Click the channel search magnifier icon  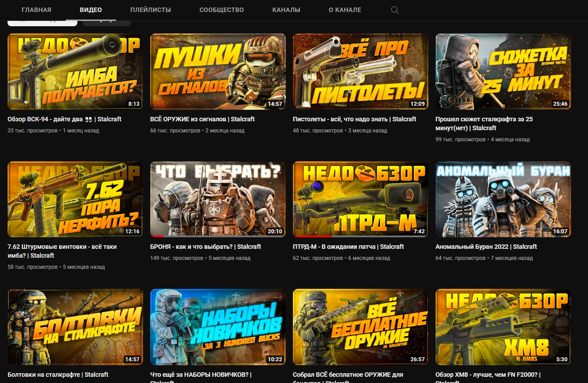[x=395, y=10]
